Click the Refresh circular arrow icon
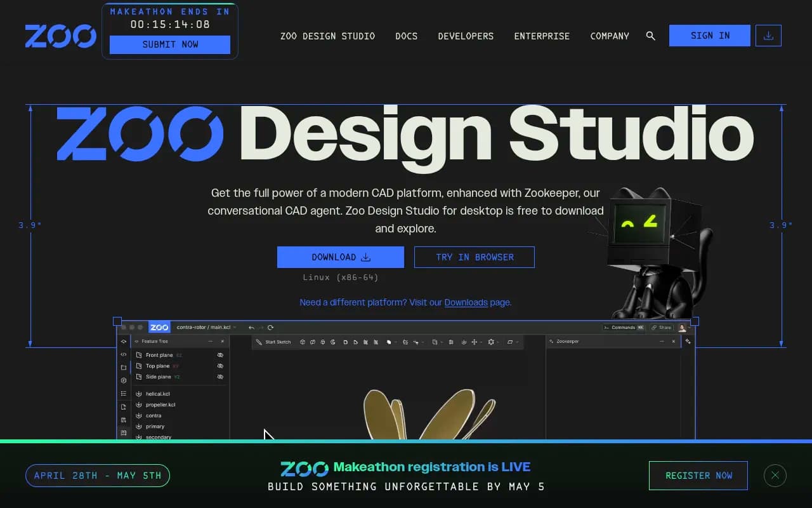 [x=270, y=328]
